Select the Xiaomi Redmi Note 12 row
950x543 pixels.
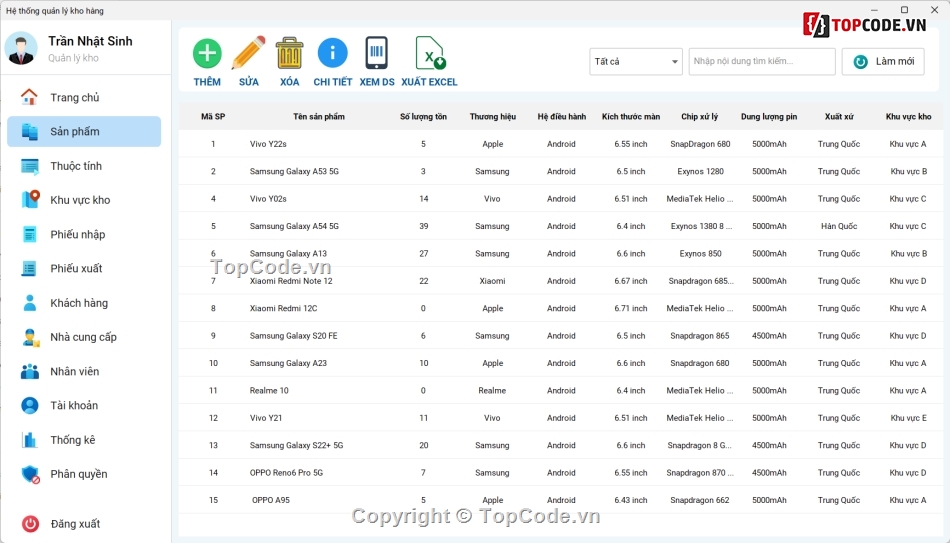560,281
